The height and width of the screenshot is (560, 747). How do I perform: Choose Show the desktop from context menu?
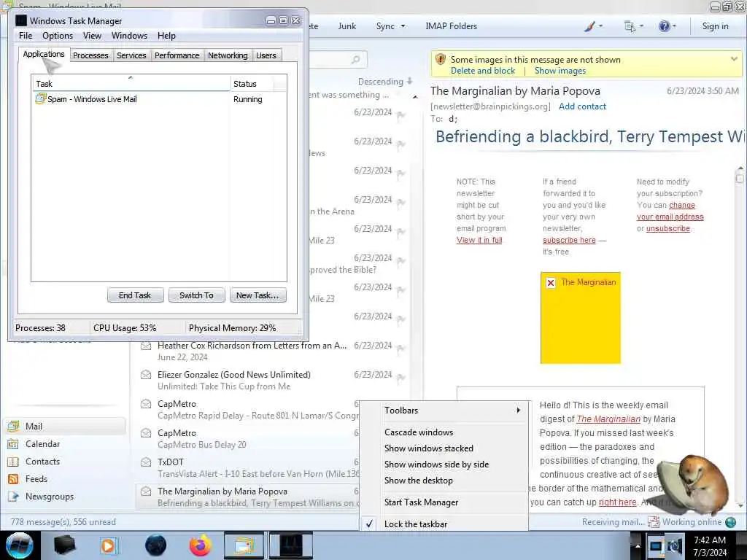(418, 480)
